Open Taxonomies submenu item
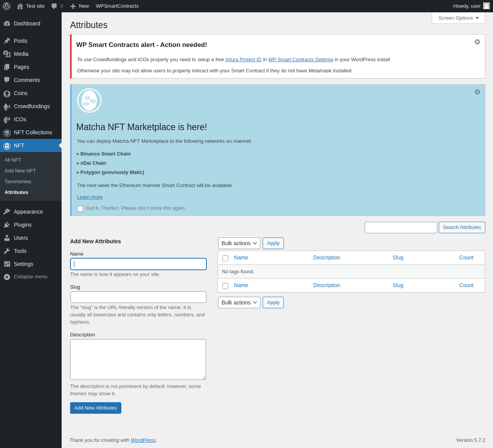Image resolution: width=493 pixels, height=448 pixels. 18,181
